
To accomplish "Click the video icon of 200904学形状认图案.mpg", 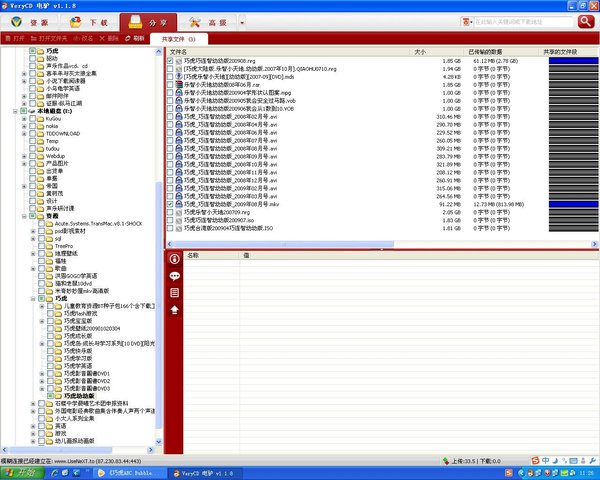I will tap(179, 93).
